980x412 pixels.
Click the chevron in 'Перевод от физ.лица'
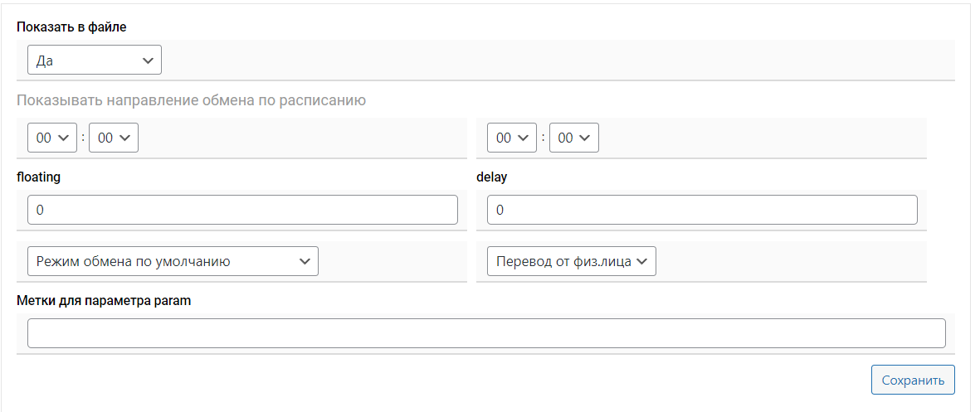click(x=643, y=261)
